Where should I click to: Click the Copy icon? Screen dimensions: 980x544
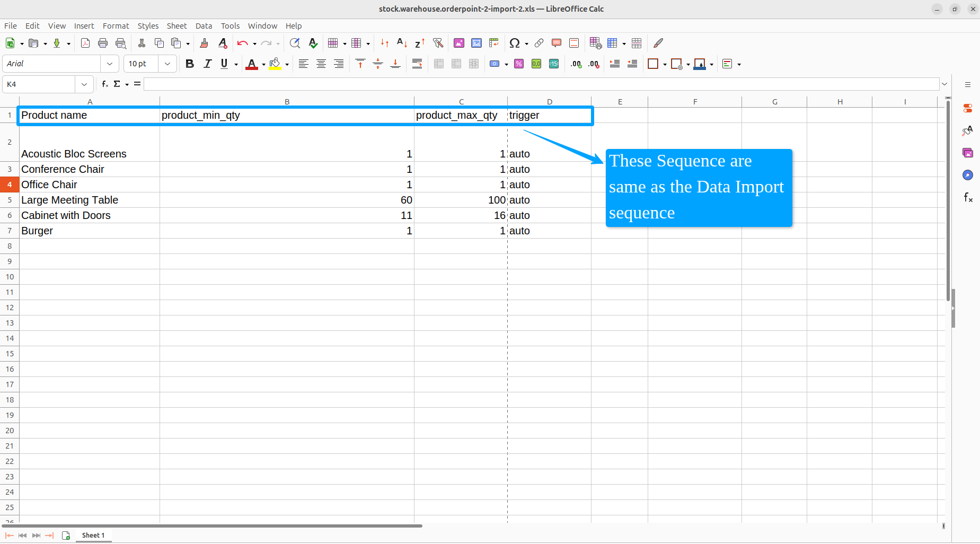point(159,43)
